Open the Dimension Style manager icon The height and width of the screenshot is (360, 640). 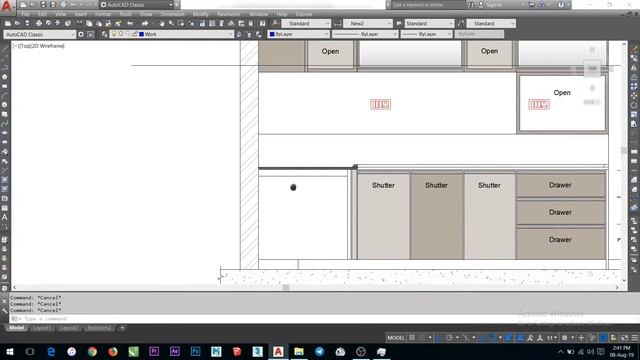click(338, 24)
